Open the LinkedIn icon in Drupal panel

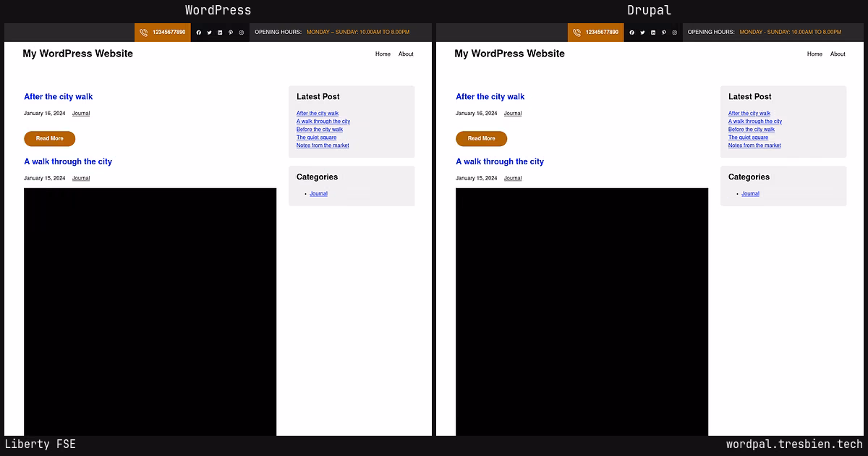(x=653, y=33)
